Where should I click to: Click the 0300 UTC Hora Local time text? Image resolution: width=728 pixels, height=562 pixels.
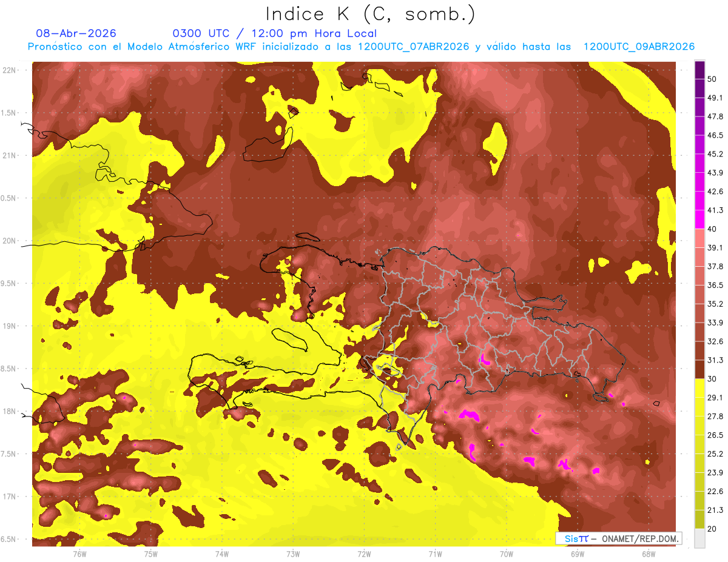[275, 33]
